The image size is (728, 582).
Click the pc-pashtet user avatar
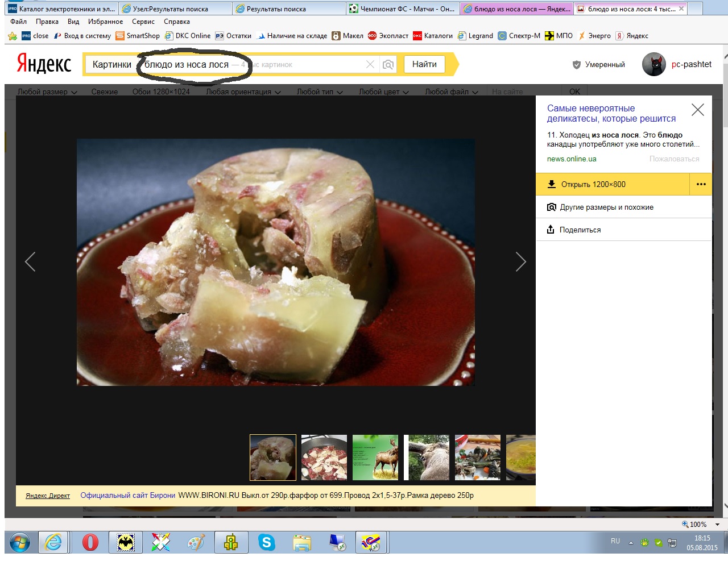point(654,64)
